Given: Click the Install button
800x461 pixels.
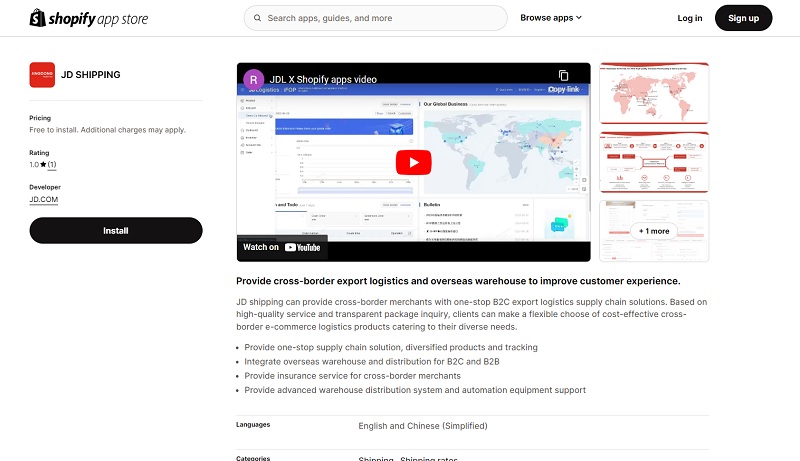Looking at the screenshot, I should pos(116,230).
